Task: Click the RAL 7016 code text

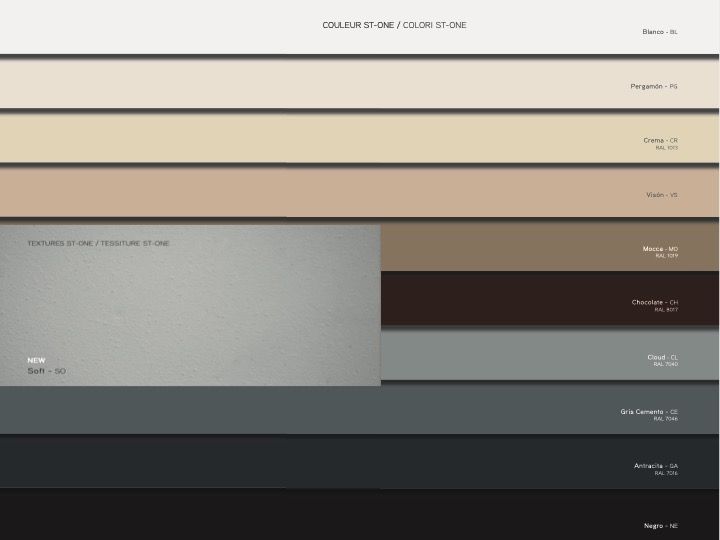Action: click(x=666, y=473)
